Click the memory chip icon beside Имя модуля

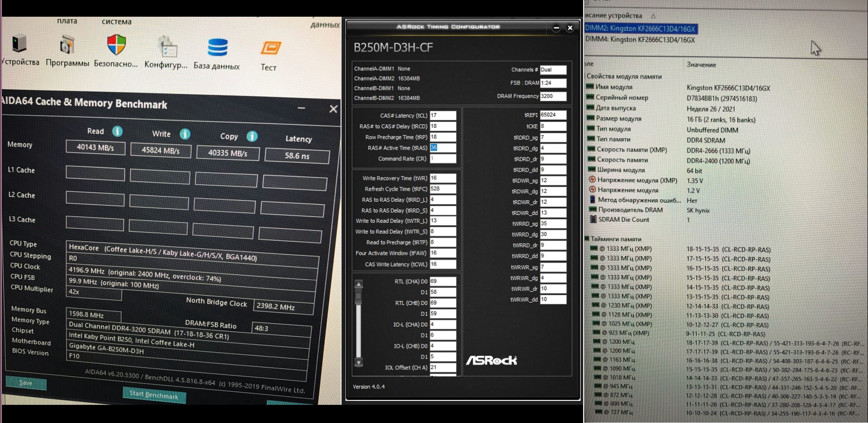tap(590, 86)
